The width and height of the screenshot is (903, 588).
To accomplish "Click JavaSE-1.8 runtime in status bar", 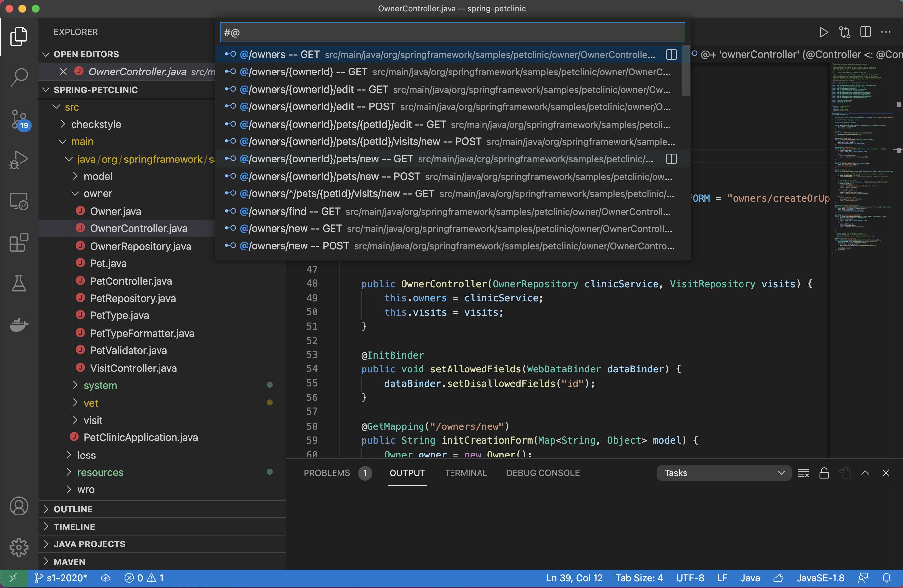I will [820, 578].
